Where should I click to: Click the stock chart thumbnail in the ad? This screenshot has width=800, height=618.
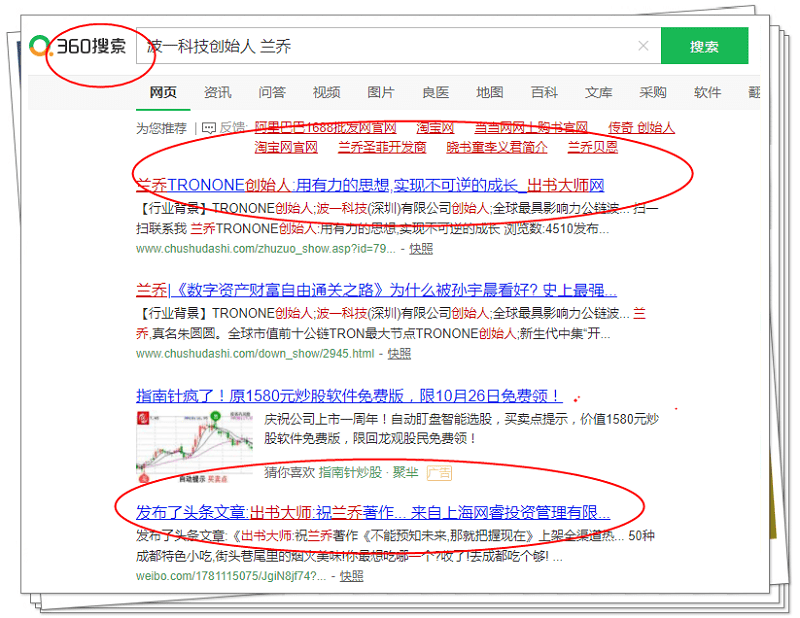coord(194,447)
